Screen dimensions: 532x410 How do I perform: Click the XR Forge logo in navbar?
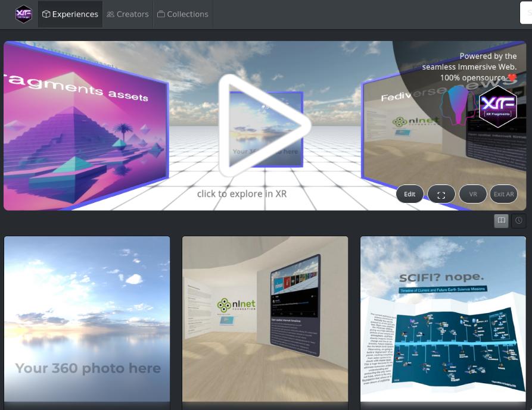point(24,14)
